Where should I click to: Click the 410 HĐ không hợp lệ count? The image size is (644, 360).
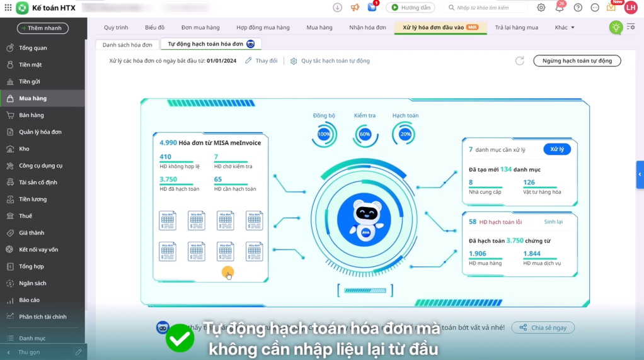tap(165, 157)
